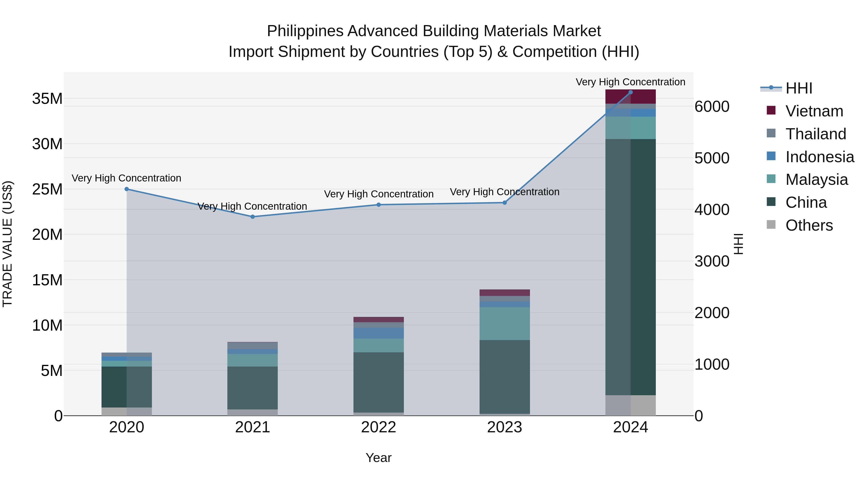Click the 1000 HHI axis tick label
This screenshot has width=868, height=488.
(712, 364)
